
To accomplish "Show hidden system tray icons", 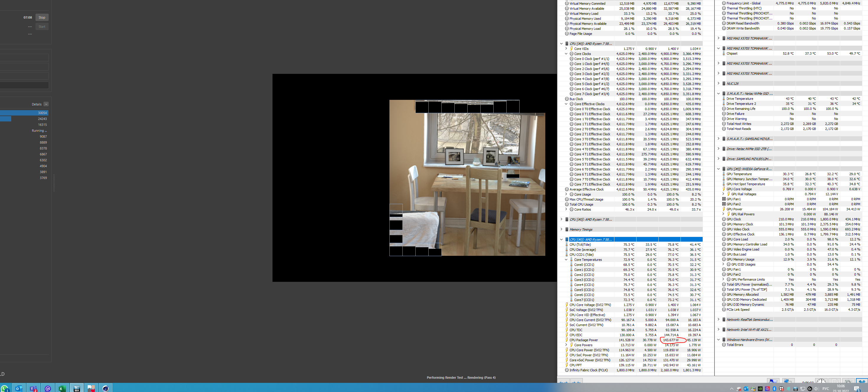I will (x=732, y=389).
